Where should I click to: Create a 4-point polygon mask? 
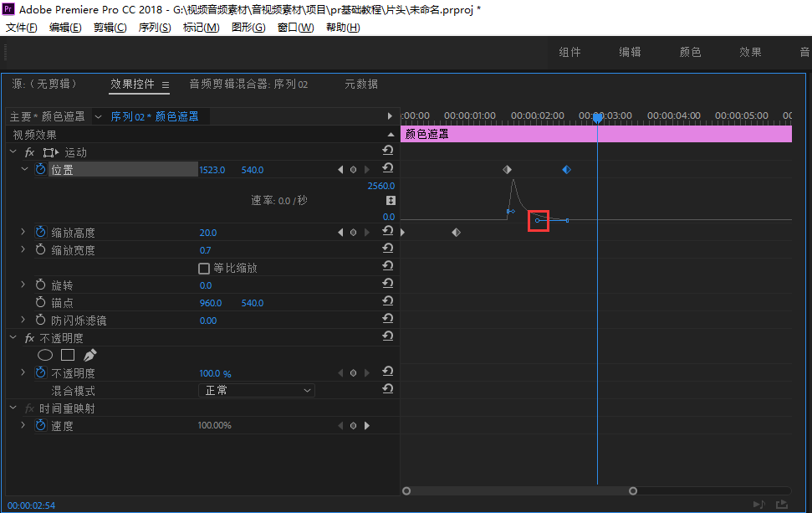click(x=68, y=355)
